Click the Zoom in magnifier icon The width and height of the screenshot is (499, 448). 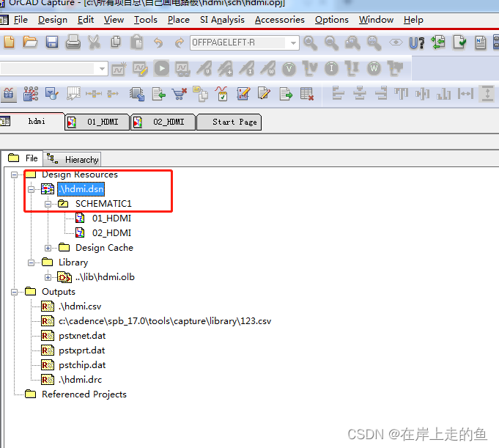[x=311, y=43]
